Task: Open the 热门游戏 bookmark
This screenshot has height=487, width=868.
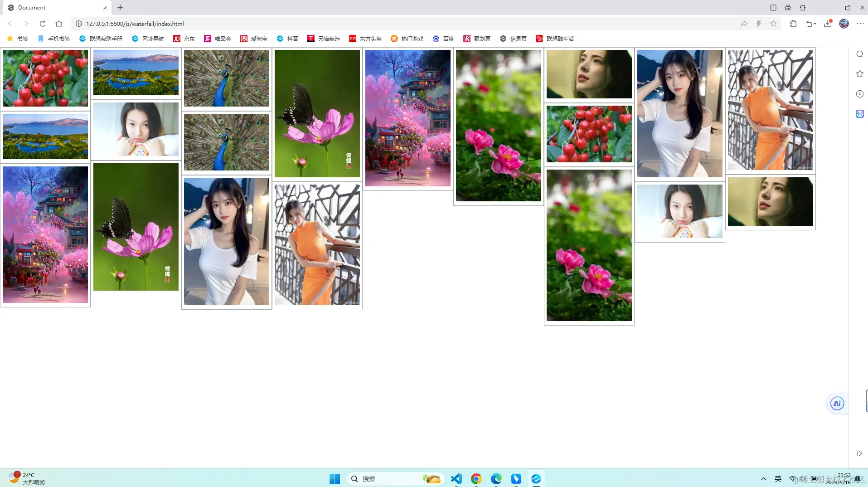Action: pyautogui.click(x=407, y=39)
